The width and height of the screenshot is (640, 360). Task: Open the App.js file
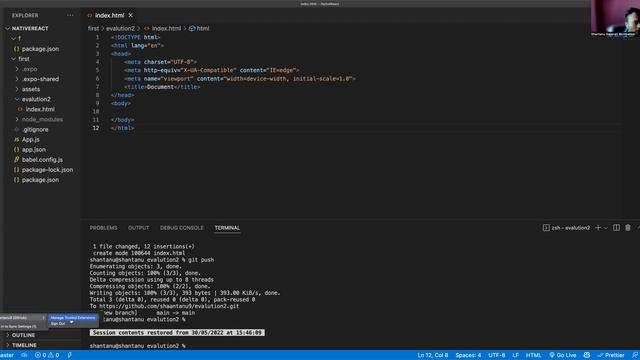pos(31,140)
